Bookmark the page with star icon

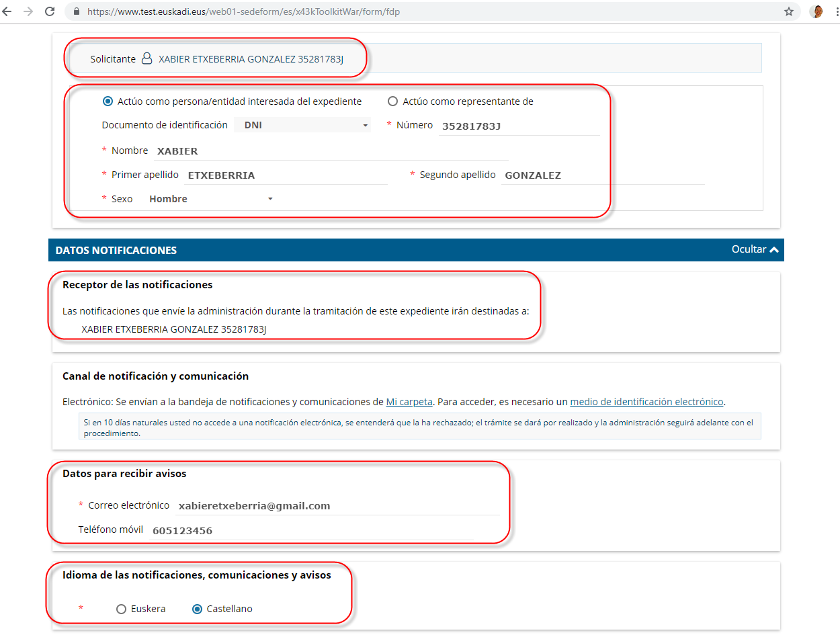point(789,11)
